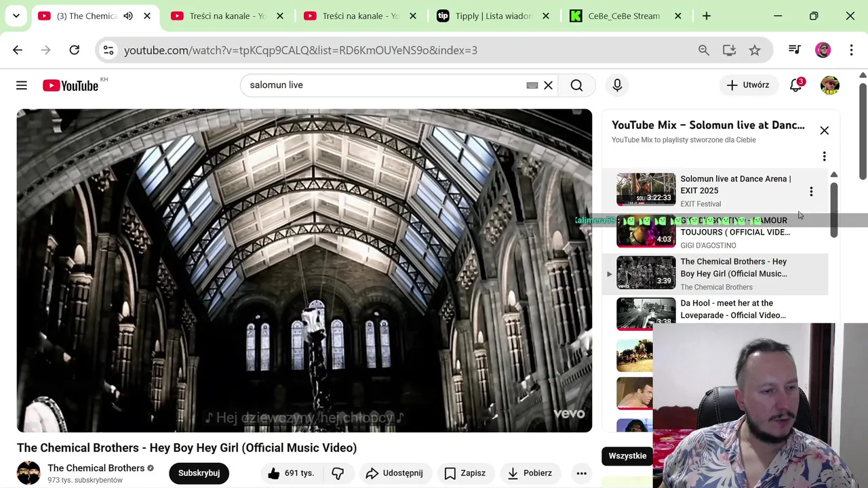Open on-screen keyboard icon in search box
Image resolution: width=868 pixels, height=488 pixels.
pos(532,85)
